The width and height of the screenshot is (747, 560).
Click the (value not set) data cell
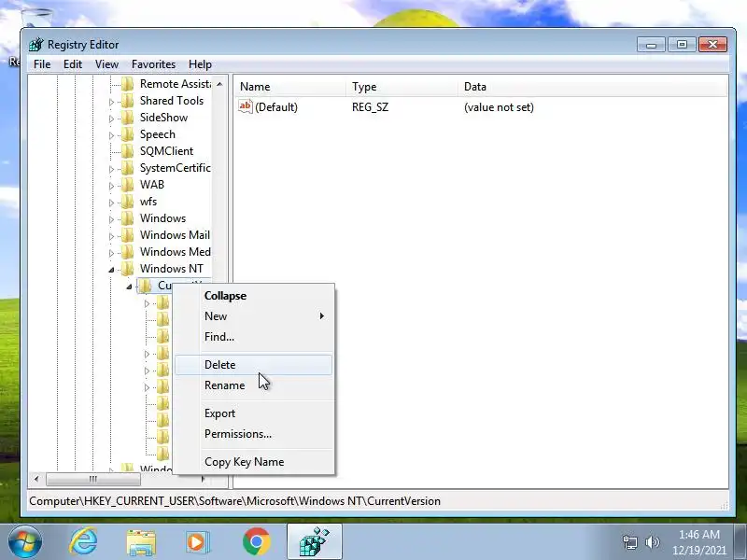pos(499,107)
